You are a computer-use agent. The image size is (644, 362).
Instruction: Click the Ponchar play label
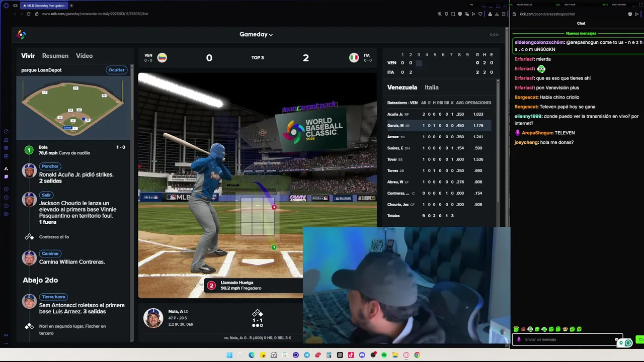click(50, 166)
